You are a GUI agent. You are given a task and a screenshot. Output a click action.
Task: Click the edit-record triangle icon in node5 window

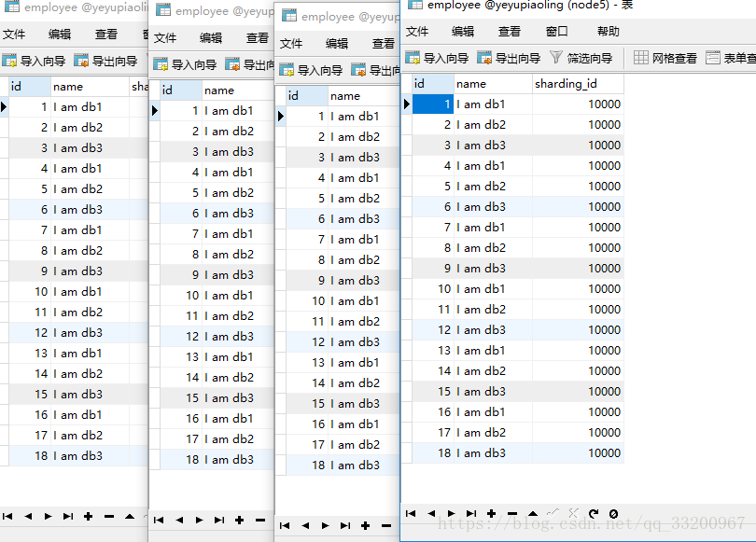pos(532,513)
